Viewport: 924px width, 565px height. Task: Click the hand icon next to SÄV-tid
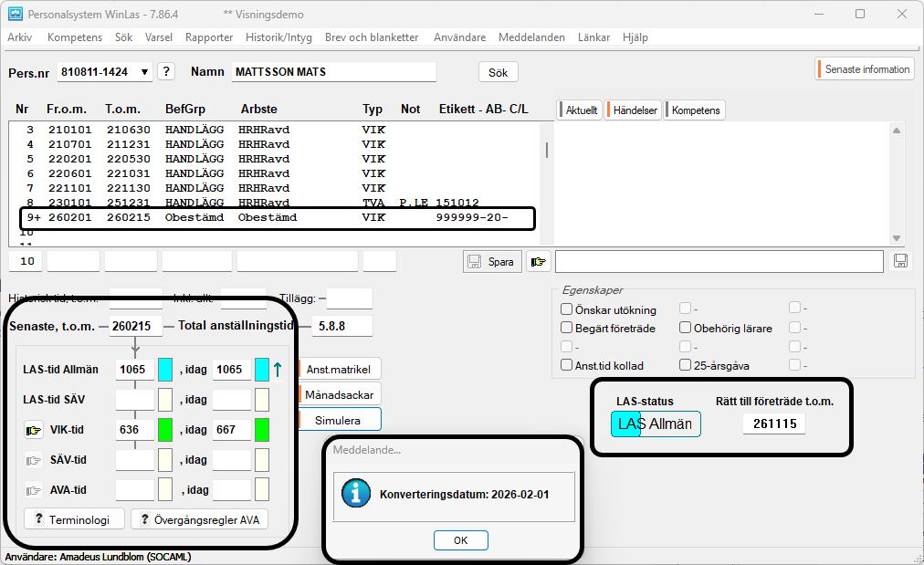coord(34,460)
